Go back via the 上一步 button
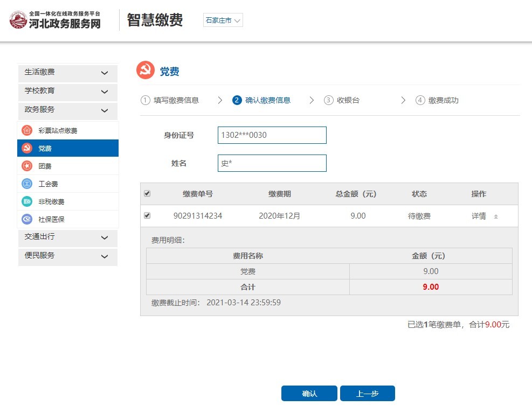 tap(368, 393)
